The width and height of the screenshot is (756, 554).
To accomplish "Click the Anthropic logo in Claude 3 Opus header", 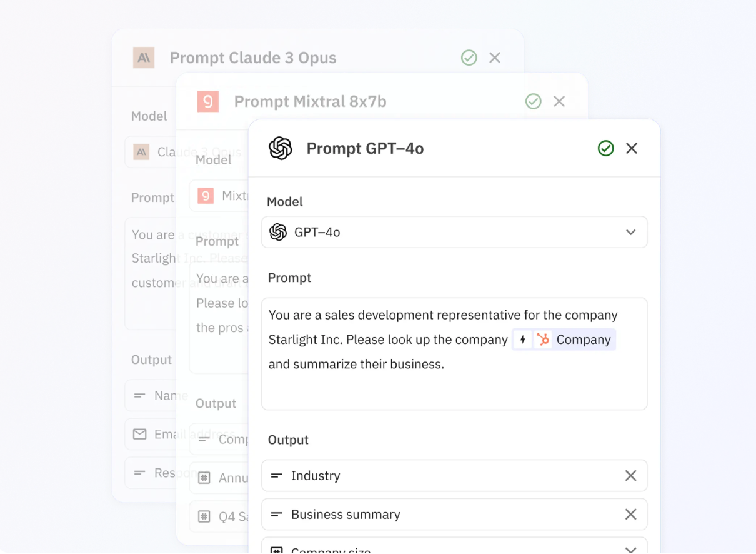I will tap(144, 58).
